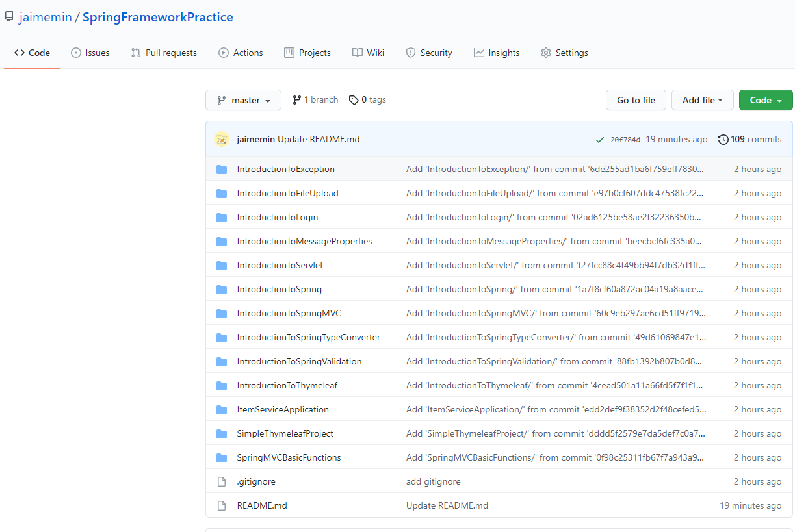Screen dimensions: 795x532
Task: View the 1 branch list
Action: click(x=315, y=100)
